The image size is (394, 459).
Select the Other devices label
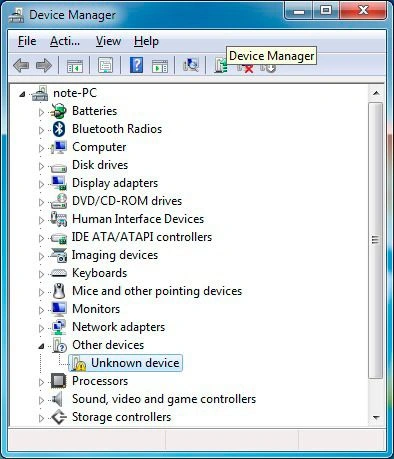click(x=108, y=345)
